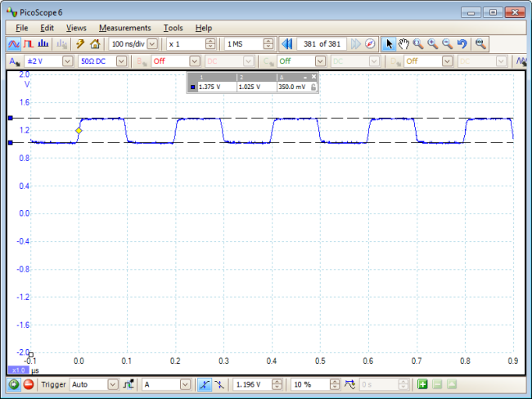
Task: Click the time ruler handle at -0.1
Action: tap(31, 355)
